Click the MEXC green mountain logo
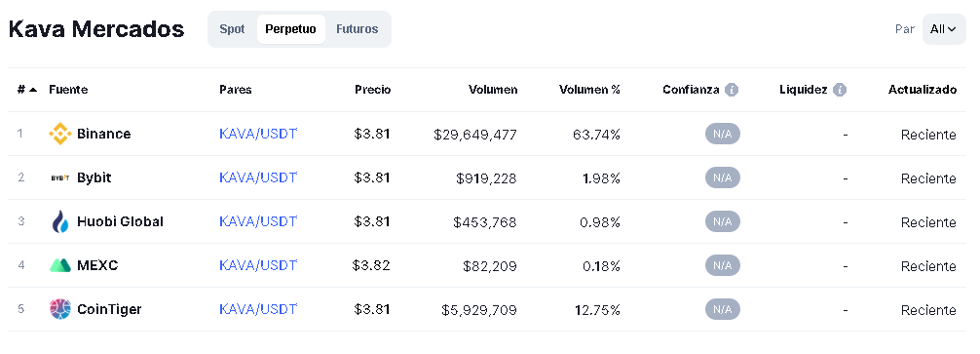The height and width of the screenshot is (354, 980). (x=60, y=266)
